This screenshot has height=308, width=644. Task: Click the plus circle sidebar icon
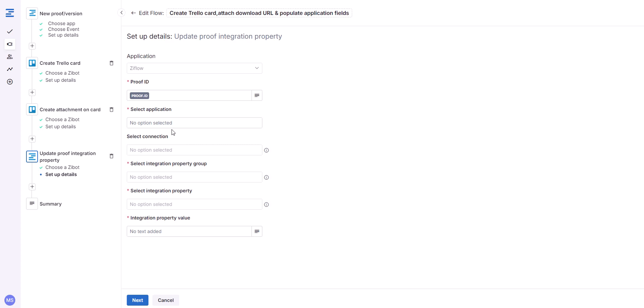[10, 82]
